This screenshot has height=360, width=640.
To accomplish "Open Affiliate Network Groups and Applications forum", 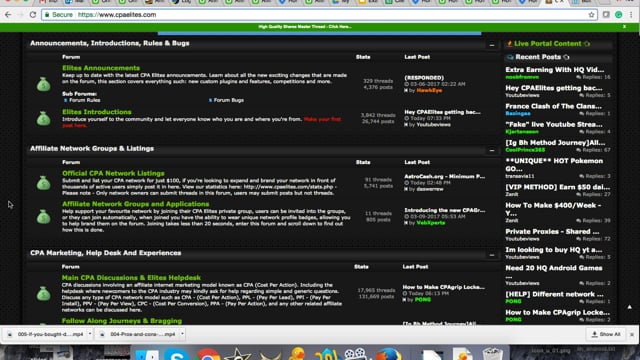I will coord(136,204).
